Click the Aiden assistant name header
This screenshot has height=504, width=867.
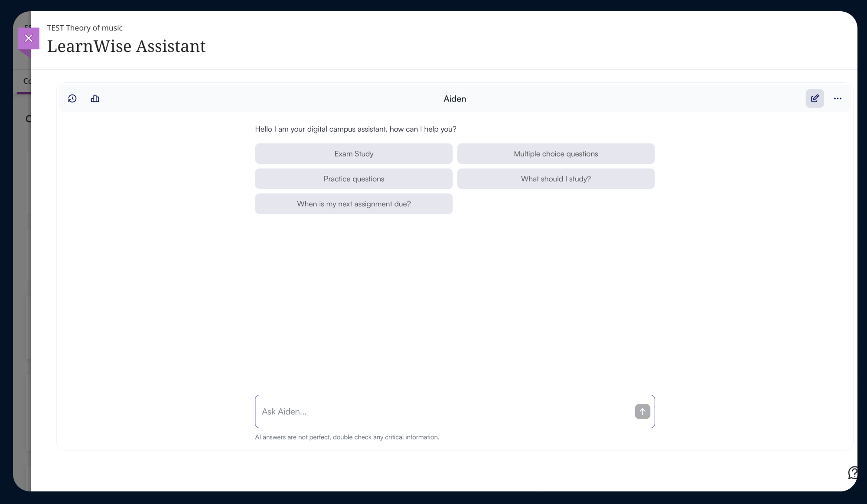455,99
